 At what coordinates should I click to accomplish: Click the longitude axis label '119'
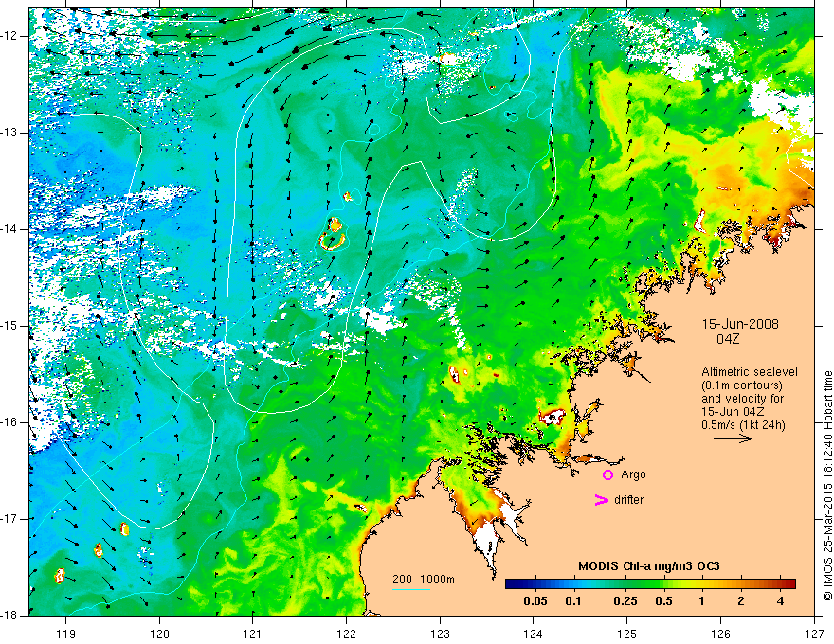(66, 635)
